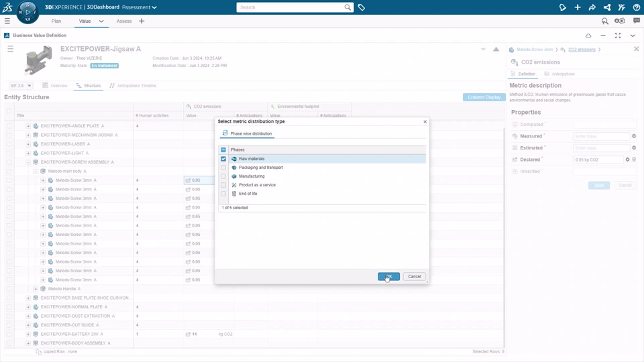Click the tag icon beside search
Screen dimensions: 644x362
362,7
